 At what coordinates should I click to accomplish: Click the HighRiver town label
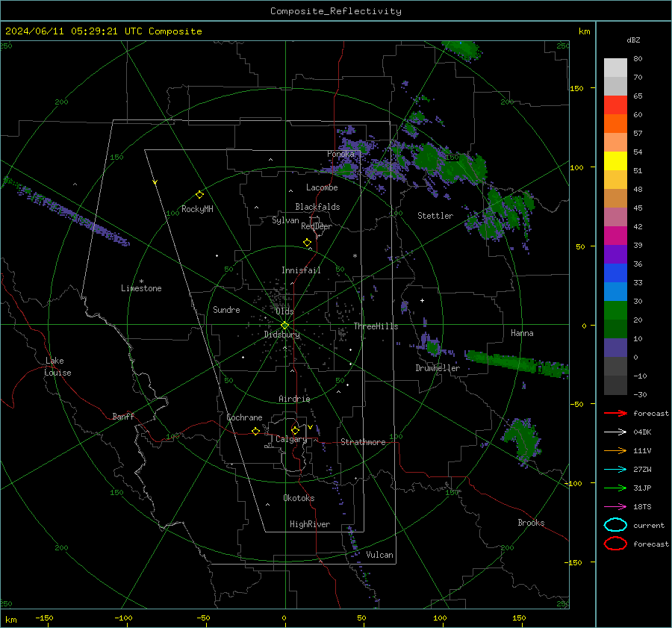(x=310, y=524)
